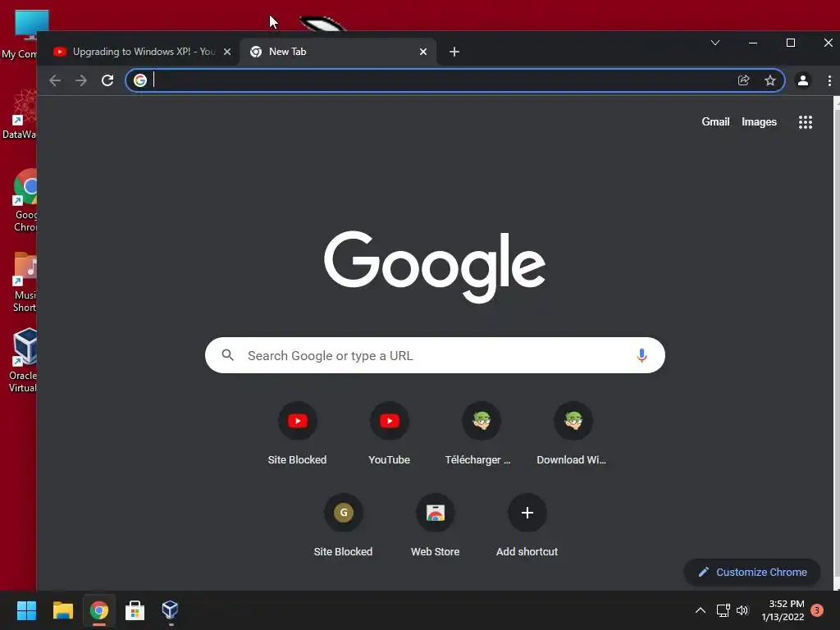Open the clock showing 3:52 PM
Viewport: 840px width, 630px height.
pos(783,610)
